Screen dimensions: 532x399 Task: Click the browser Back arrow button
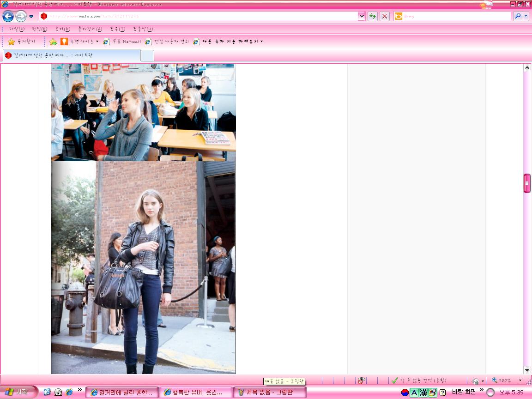point(8,16)
